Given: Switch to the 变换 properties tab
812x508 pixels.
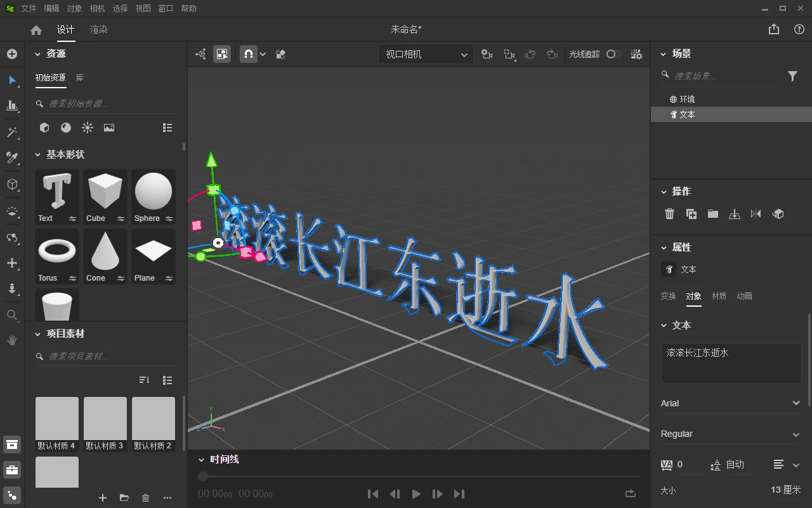Looking at the screenshot, I should [x=668, y=296].
